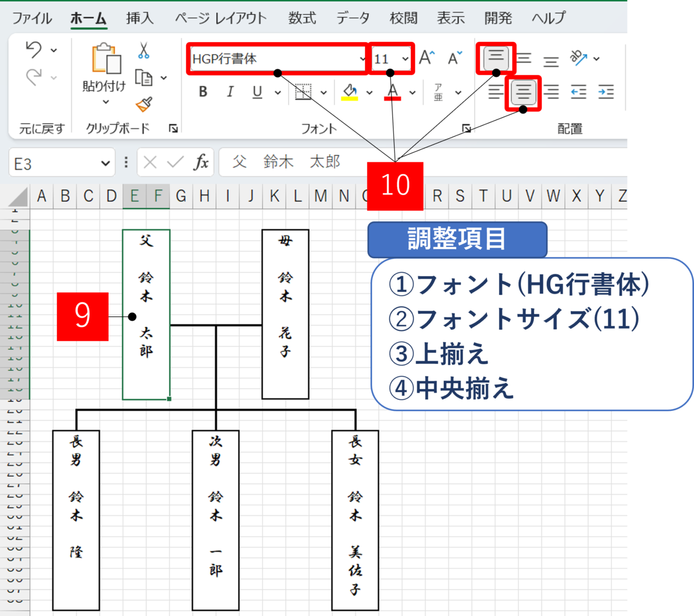Screen dimensions: 694x616
Task: Click the Increase Font Size icon
Action: click(x=426, y=58)
